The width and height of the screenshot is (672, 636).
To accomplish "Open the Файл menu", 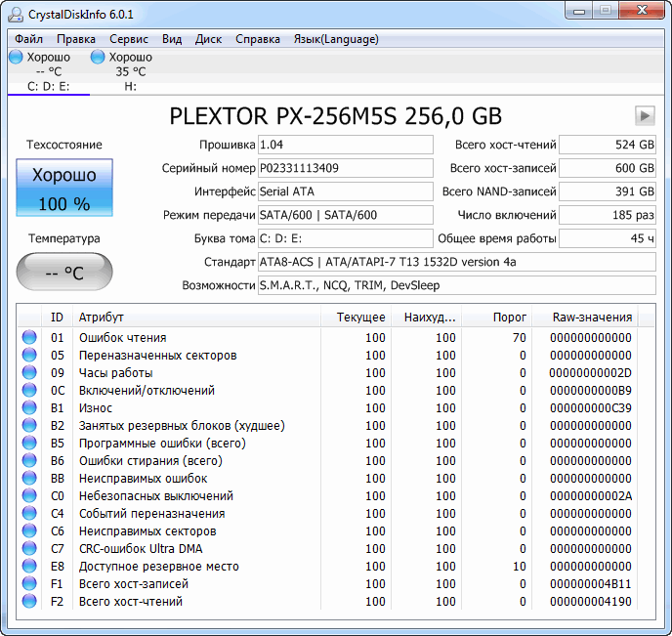I will pos(28,39).
